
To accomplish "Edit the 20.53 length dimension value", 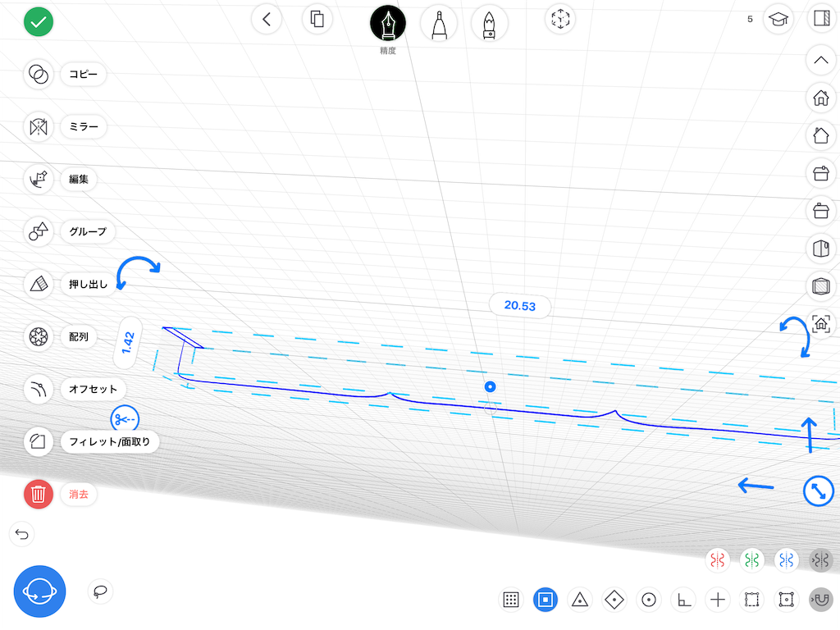I will [x=519, y=306].
